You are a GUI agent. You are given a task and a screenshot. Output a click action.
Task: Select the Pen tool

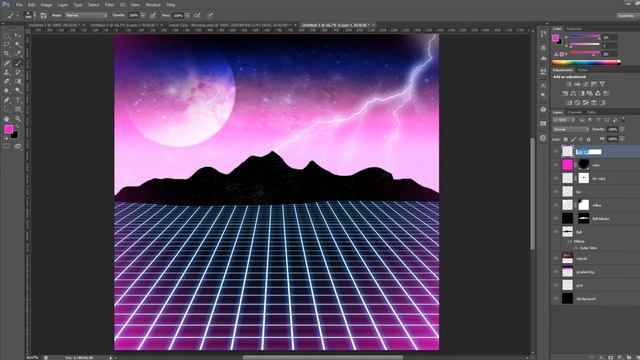(x=7, y=100)
